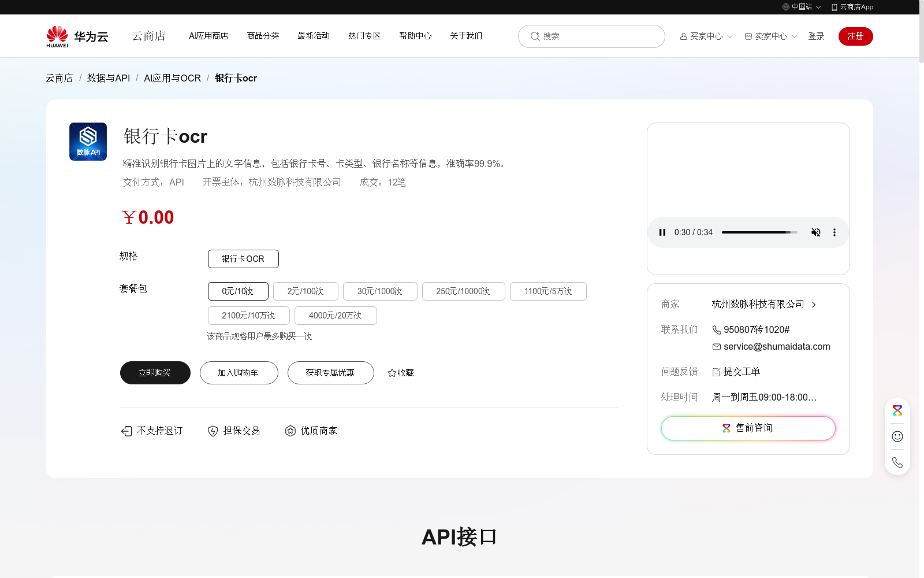Open the floating colorful assistant icon
The height and width of the screenshot is (578, 924).
point(897,410)
